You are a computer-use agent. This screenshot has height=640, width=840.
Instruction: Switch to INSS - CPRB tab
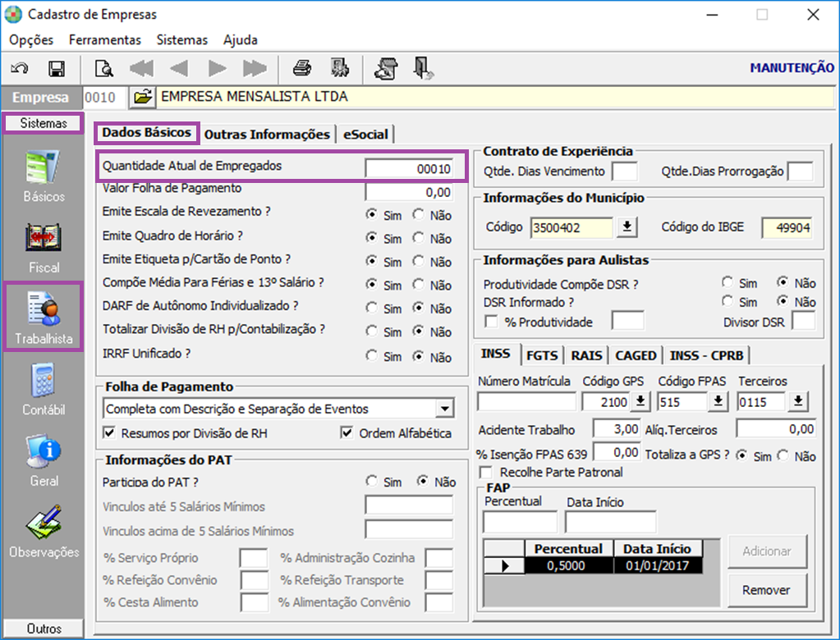(x=707, y=355)
